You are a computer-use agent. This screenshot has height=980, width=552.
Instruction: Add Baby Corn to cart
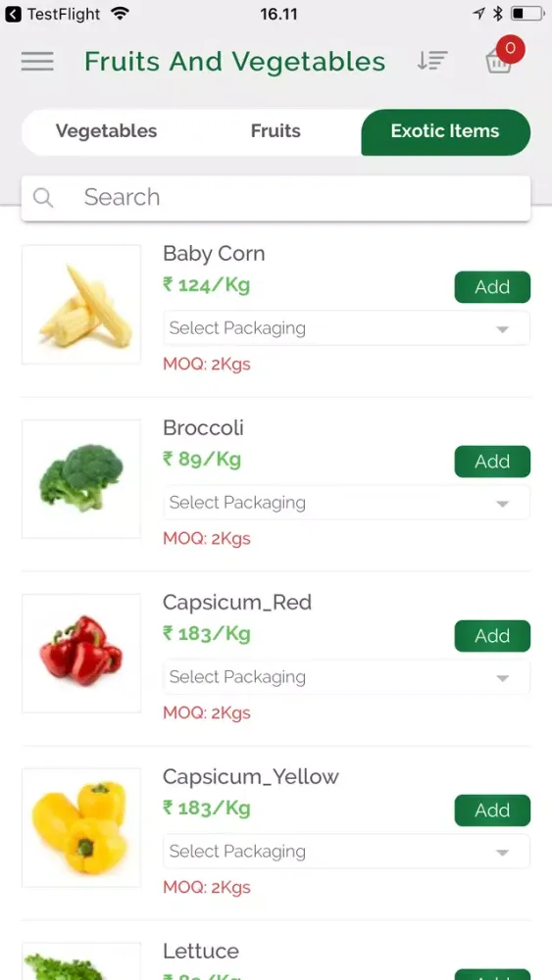(492, 287)
